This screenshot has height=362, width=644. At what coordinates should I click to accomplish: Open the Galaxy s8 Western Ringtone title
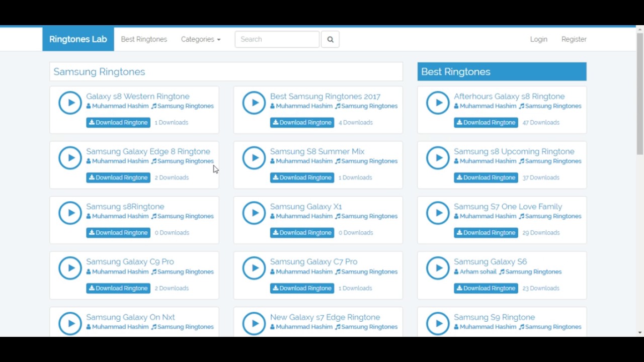[x=138, y=97]
